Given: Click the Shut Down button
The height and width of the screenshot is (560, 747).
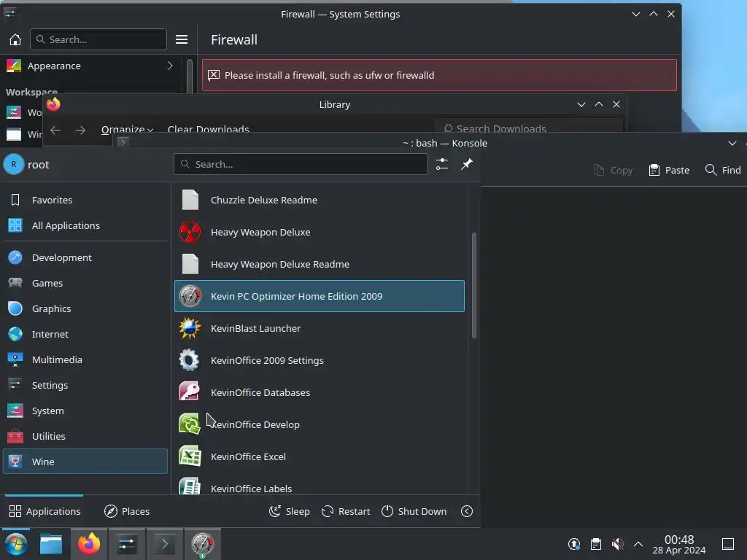Looking at the screenshot, I should (414, 511).
